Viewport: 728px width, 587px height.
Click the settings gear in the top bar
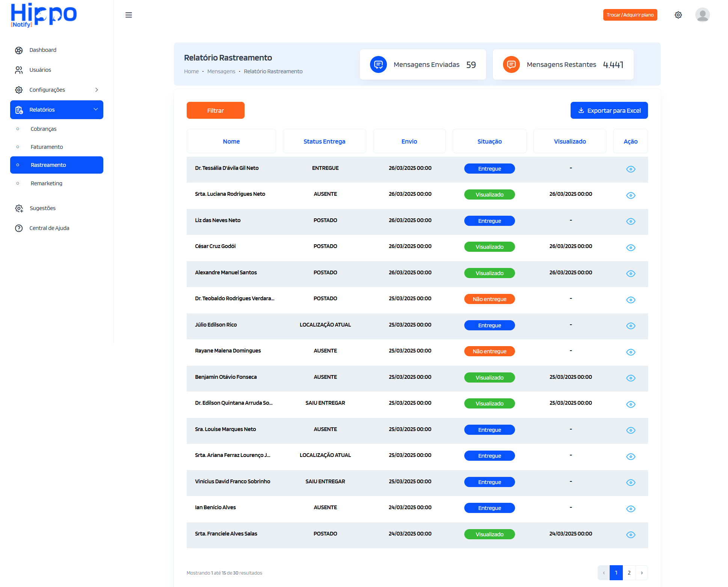[x=678, y=15]
